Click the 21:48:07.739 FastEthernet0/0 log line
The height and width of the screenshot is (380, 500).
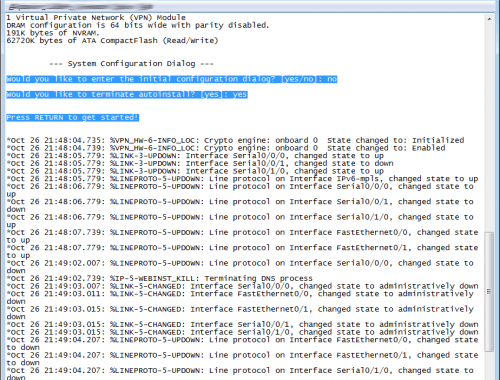tap(242, 236)
